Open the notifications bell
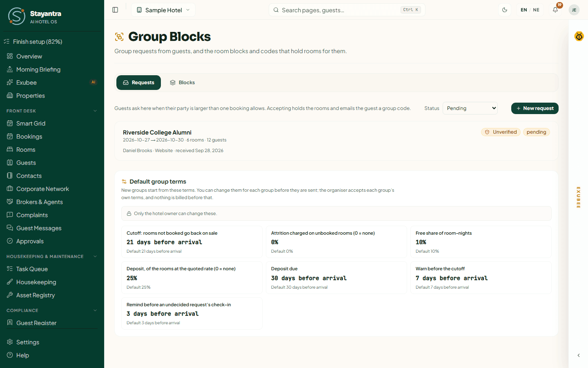The width and height of the screenshot is (588, 368). click(555, 10)
